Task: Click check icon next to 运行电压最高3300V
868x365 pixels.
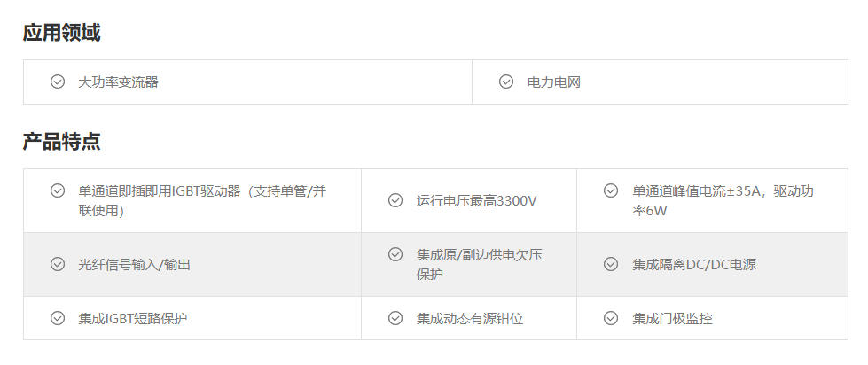Action: 395,200
